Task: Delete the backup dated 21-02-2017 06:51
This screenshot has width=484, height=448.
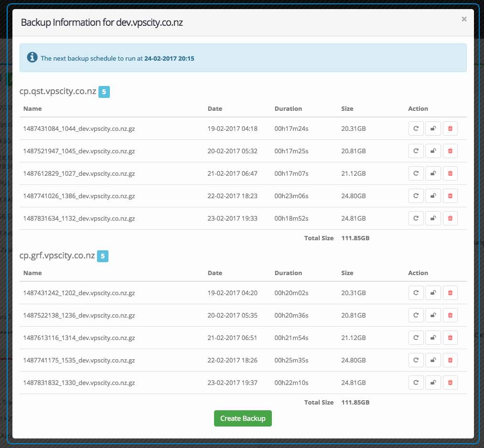Action: coord(450,338)
